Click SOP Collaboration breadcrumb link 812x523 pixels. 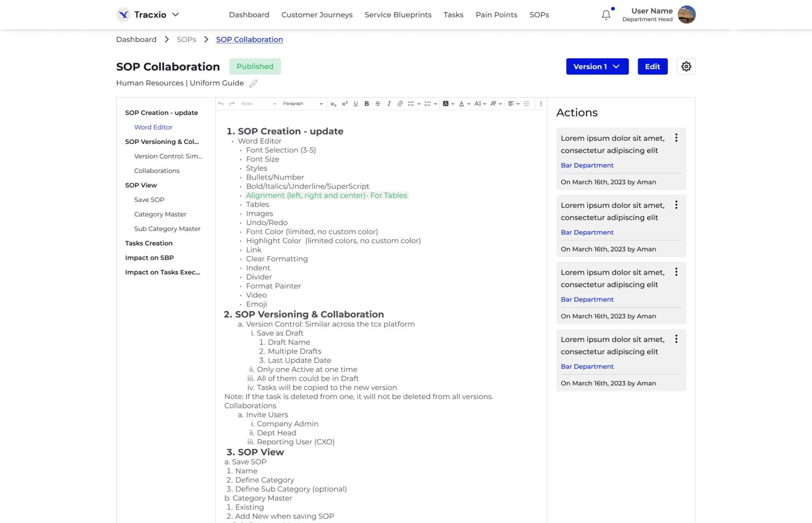[x=249, y=40]
